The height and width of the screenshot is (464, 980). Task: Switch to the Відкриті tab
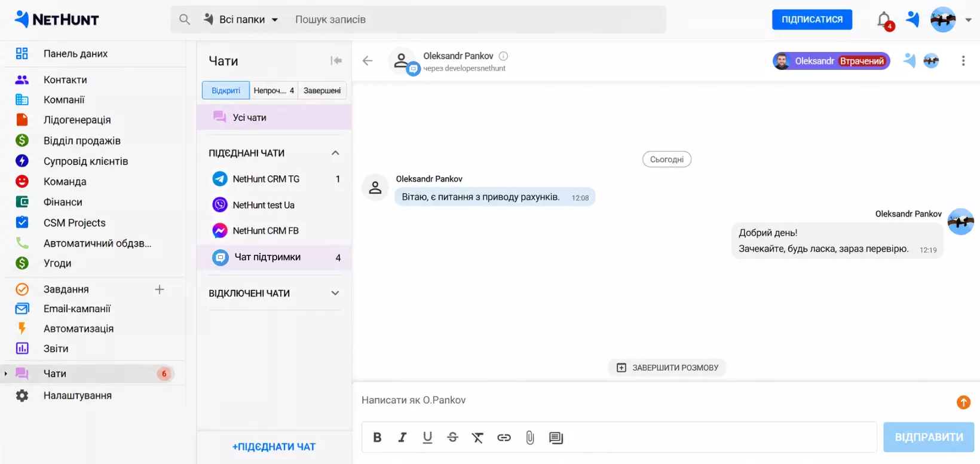(x=226, y=90)
